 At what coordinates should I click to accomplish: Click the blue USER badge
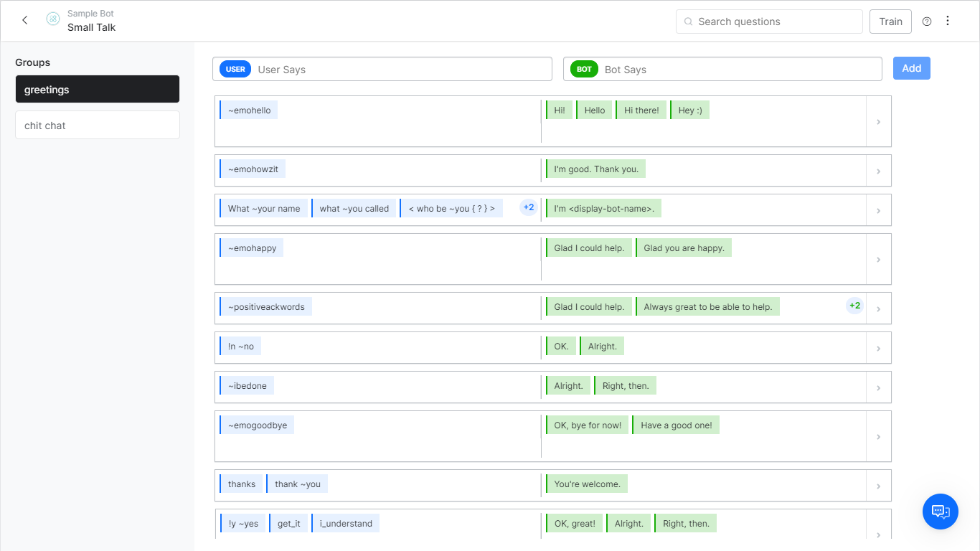(x=235, y=70)
